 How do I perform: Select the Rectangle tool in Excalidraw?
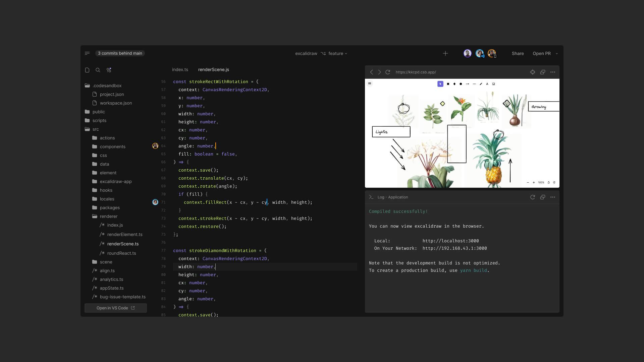tap(448, 84)
